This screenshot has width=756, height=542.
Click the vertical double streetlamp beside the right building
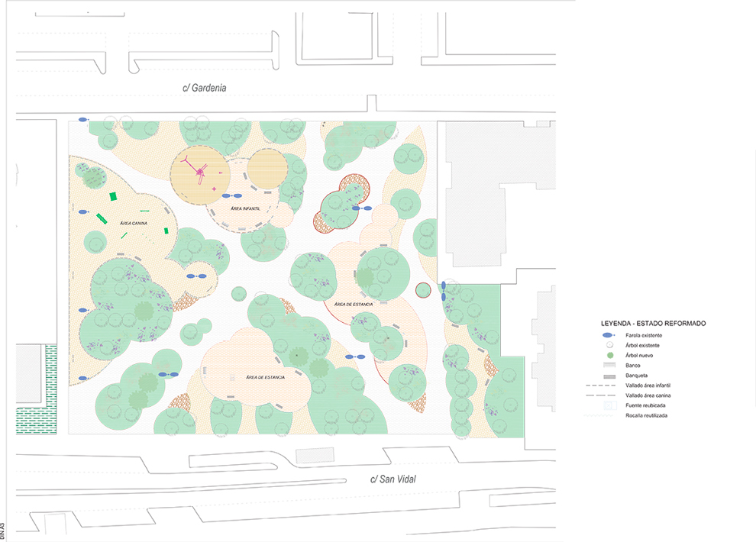[444, 292]
